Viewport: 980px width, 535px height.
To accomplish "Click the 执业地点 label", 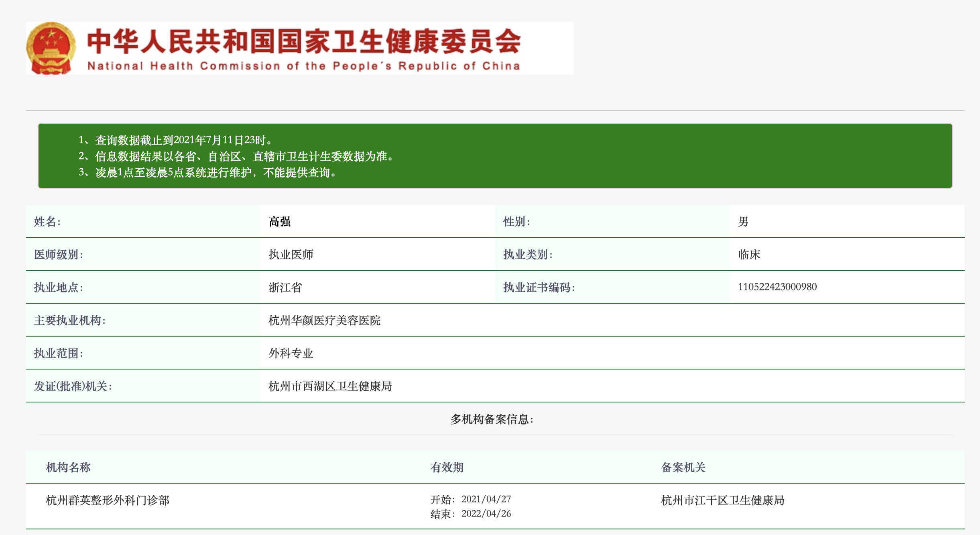I will click(x=58, y=288).
